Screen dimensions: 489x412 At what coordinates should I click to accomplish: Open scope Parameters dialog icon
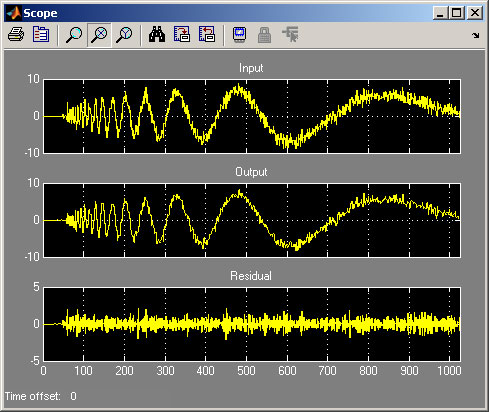tap(41, 34)
